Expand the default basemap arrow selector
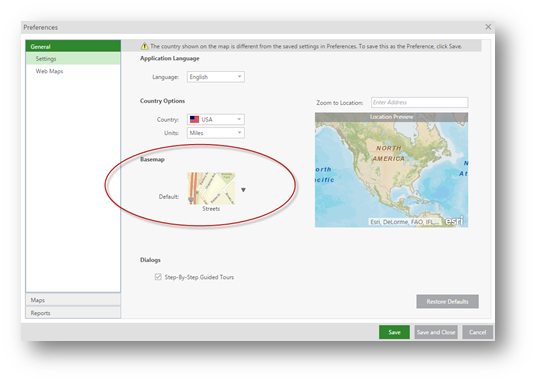 click(243, 190)
